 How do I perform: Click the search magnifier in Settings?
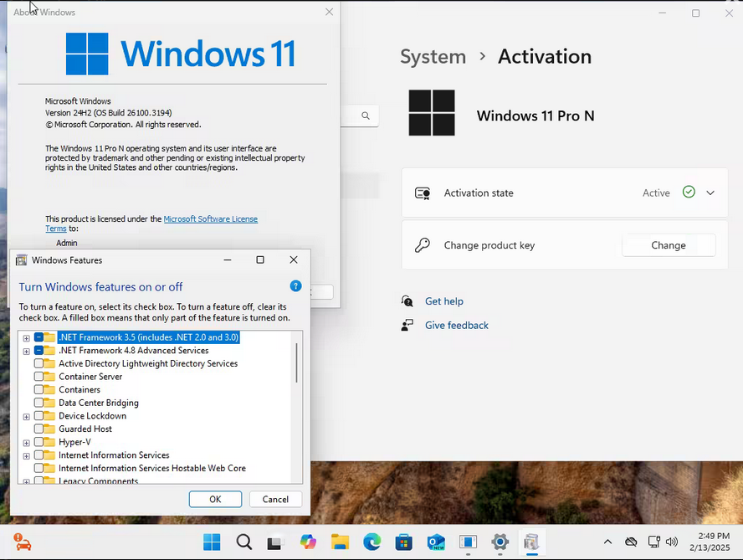tap(366, 116)
